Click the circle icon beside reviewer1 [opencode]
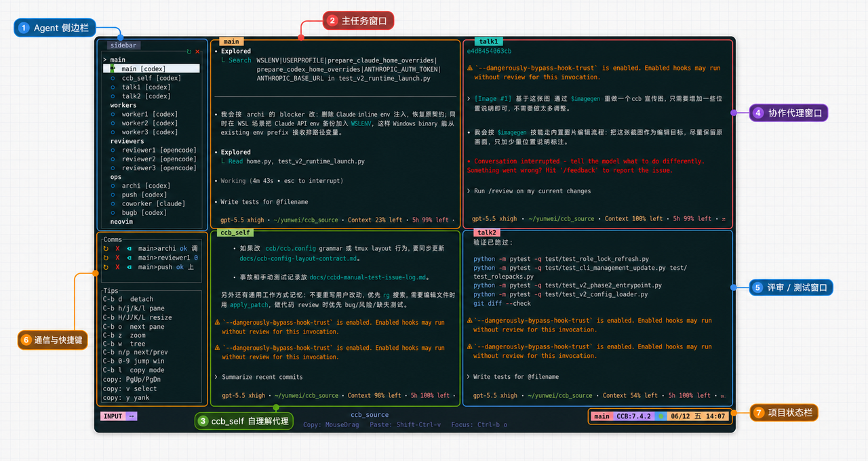Screen dimensions: 868x461 113,150
